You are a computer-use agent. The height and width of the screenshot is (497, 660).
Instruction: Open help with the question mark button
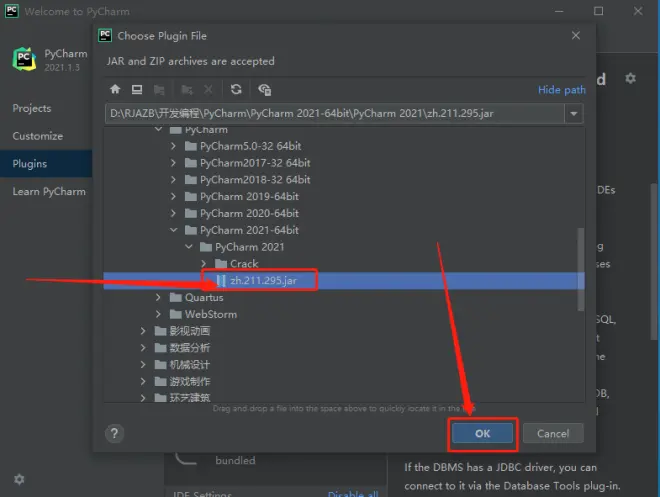(114, 433)
